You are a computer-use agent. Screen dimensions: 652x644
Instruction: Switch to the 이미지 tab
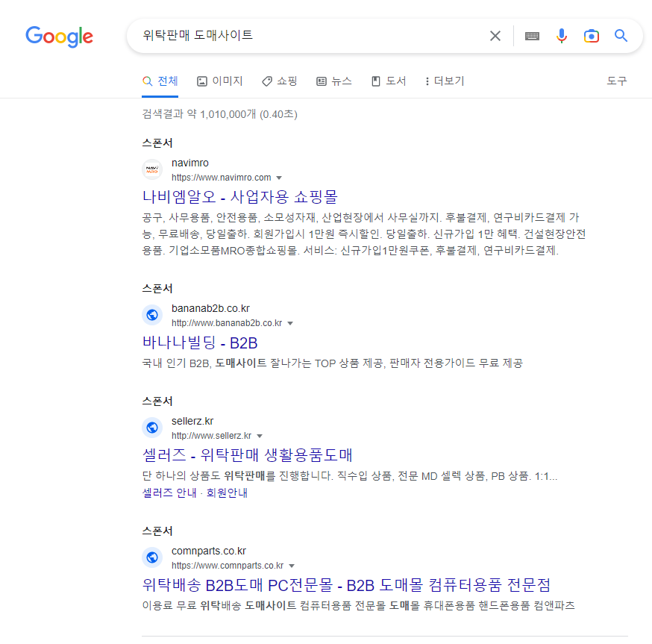point(220,81)
